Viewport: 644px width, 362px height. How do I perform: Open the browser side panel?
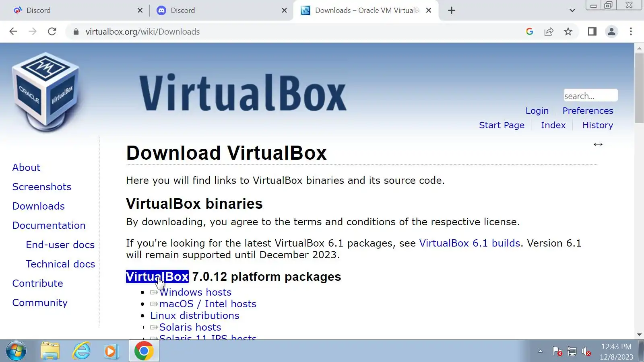pyautogui.click(x=592, y=31)
